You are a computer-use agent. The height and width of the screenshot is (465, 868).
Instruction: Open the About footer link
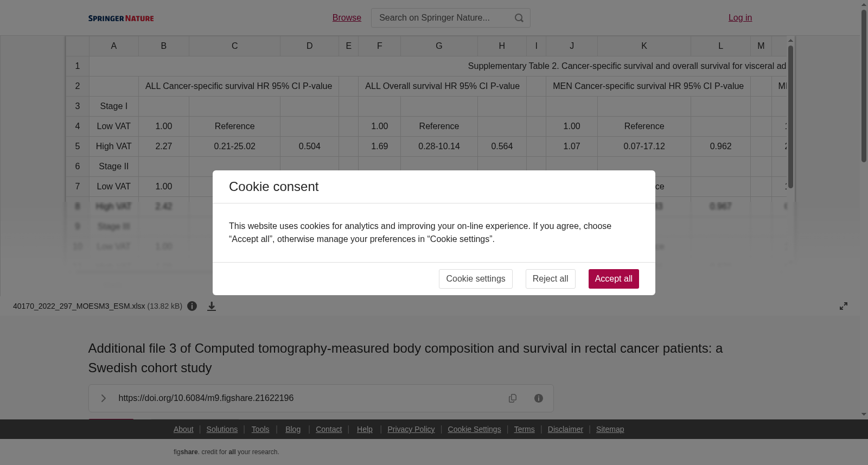click(x=183, y=429)
